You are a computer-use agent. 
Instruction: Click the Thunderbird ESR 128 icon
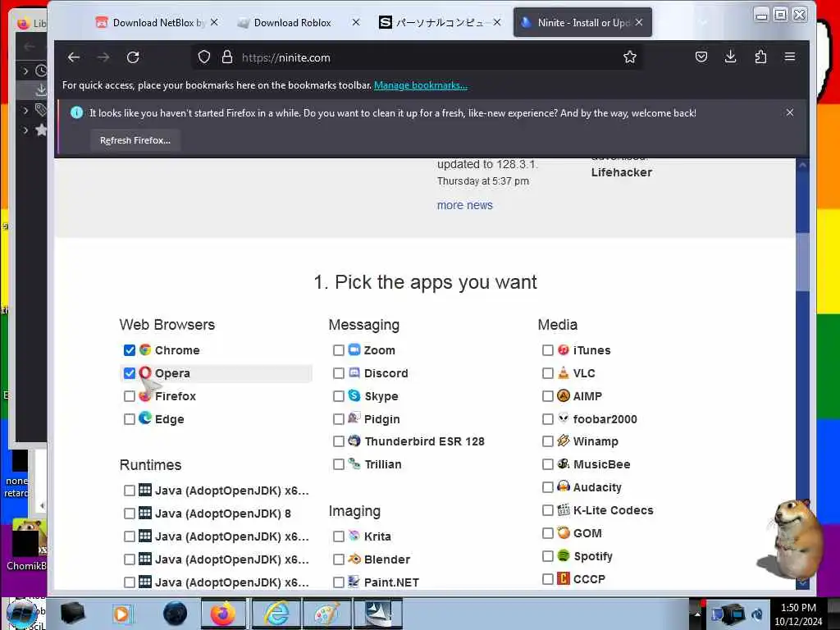[354, 441]
